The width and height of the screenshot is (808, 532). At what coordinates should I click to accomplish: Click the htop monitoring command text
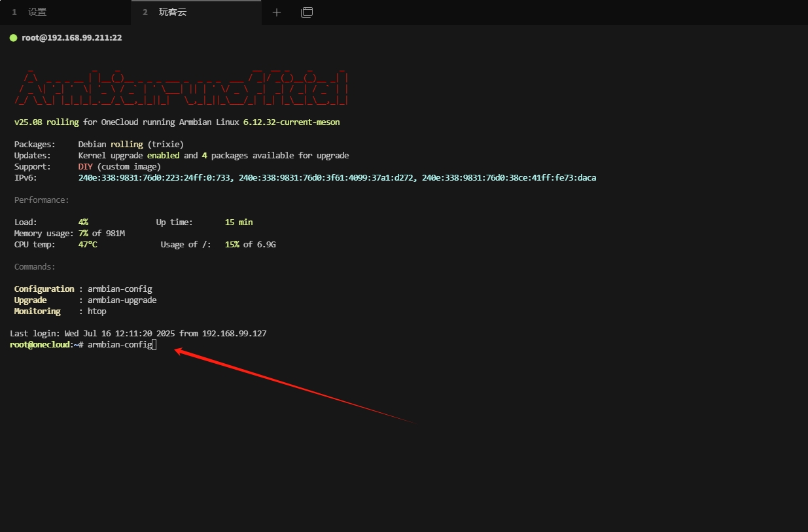[x=97, y=311]
